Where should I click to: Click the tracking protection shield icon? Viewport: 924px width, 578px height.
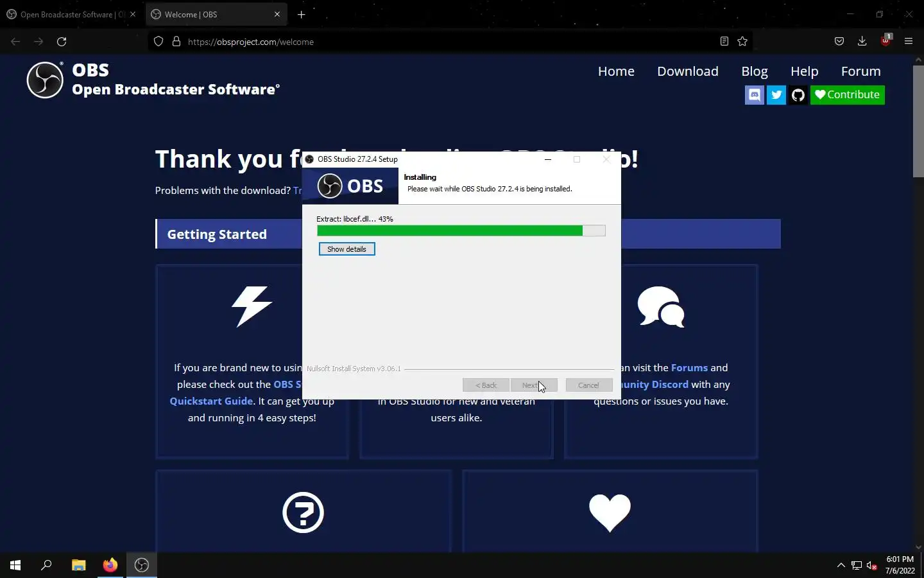pos(158,42)
